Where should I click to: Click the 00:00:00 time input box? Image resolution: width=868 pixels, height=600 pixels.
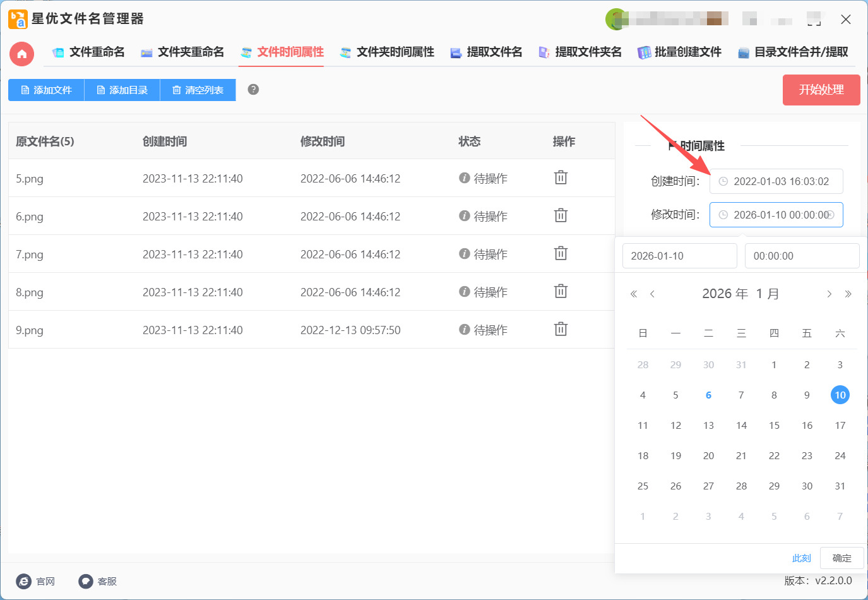tap(802, 256)
